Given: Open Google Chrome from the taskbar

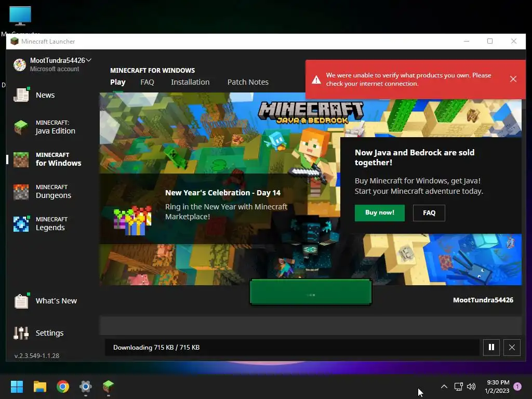Looking at the screenshot, I should [63, 387].
